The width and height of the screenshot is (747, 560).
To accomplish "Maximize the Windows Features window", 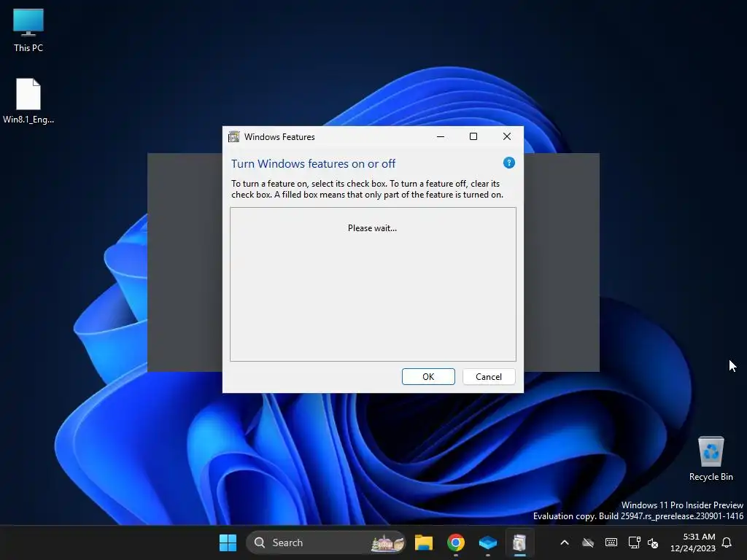I will [473, 136].
